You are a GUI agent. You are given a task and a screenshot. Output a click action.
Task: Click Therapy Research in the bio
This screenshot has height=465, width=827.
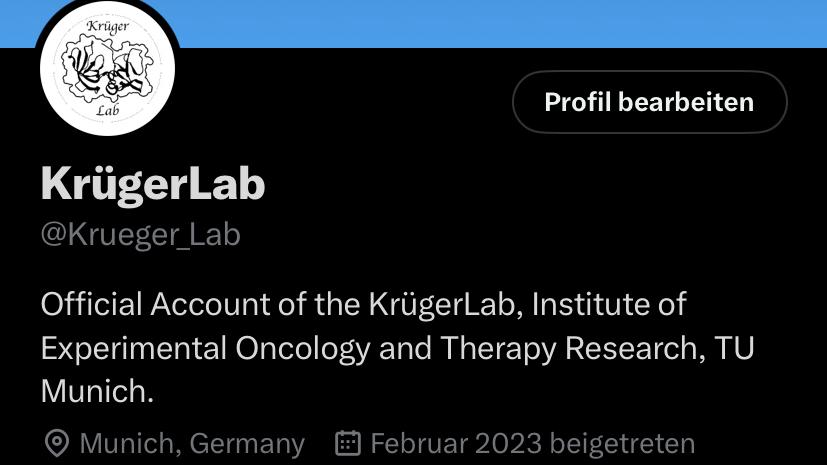click(x=573, y=348)
